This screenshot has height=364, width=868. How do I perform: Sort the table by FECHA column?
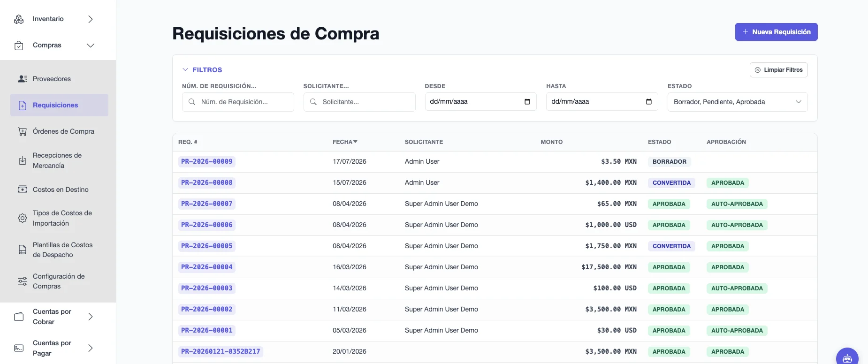click(x=345, y=142)
